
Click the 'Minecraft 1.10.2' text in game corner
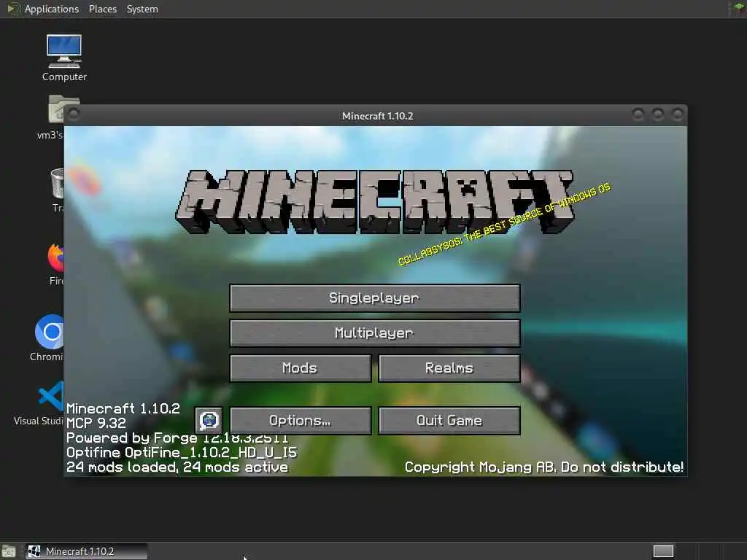(123, 408)
